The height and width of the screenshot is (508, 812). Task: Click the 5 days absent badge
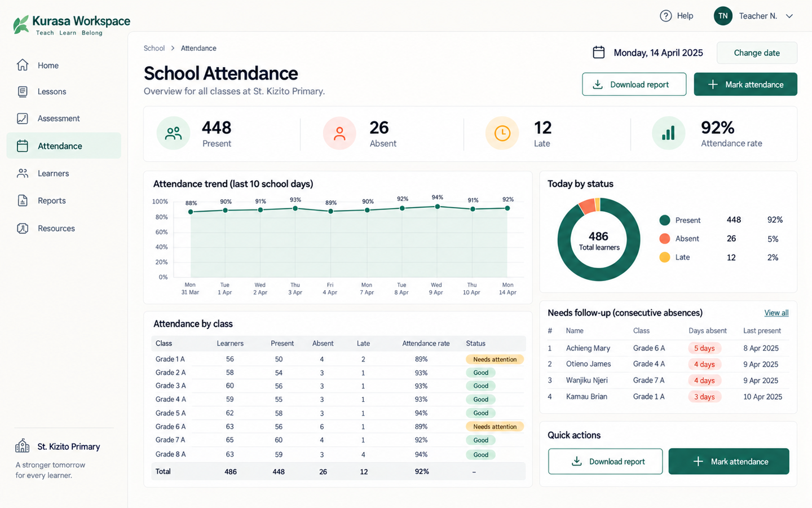point(704,348)
